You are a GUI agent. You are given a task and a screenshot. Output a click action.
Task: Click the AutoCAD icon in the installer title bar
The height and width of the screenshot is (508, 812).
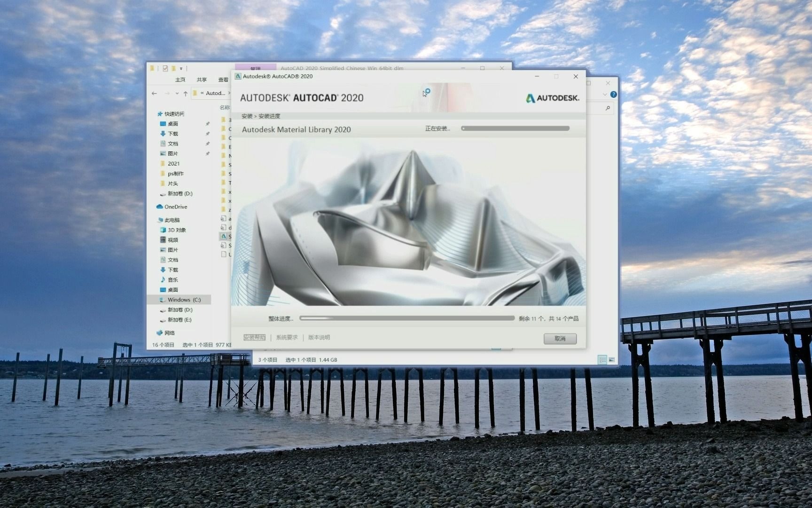(238, 76)
